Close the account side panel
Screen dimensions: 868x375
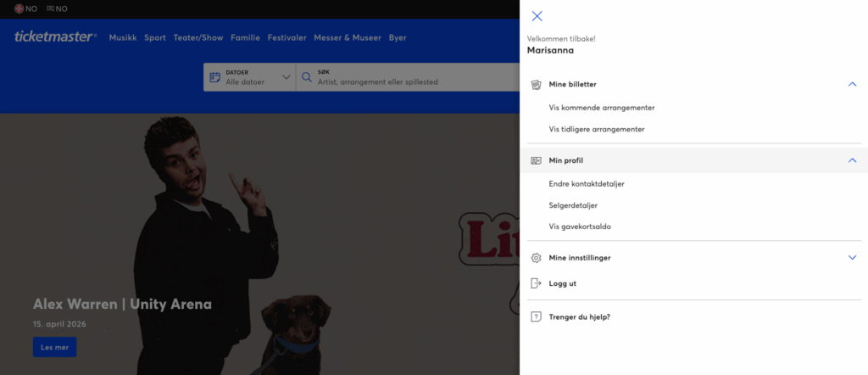[x=537, y=16]
